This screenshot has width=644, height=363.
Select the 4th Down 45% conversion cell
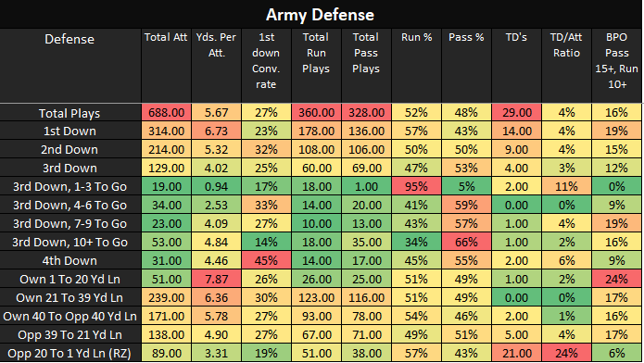pos(266,261)
